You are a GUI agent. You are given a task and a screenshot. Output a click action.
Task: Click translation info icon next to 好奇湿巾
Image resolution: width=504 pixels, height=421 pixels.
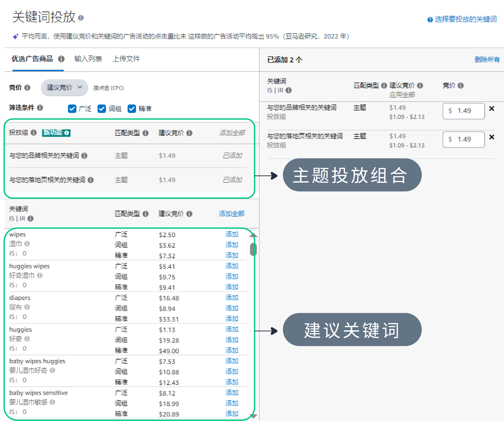[x=40, y=275]
